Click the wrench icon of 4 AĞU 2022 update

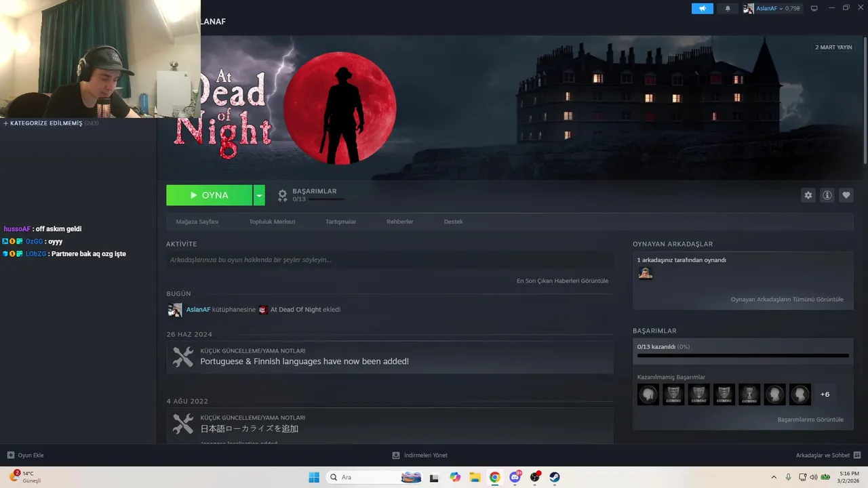point(182,424)
